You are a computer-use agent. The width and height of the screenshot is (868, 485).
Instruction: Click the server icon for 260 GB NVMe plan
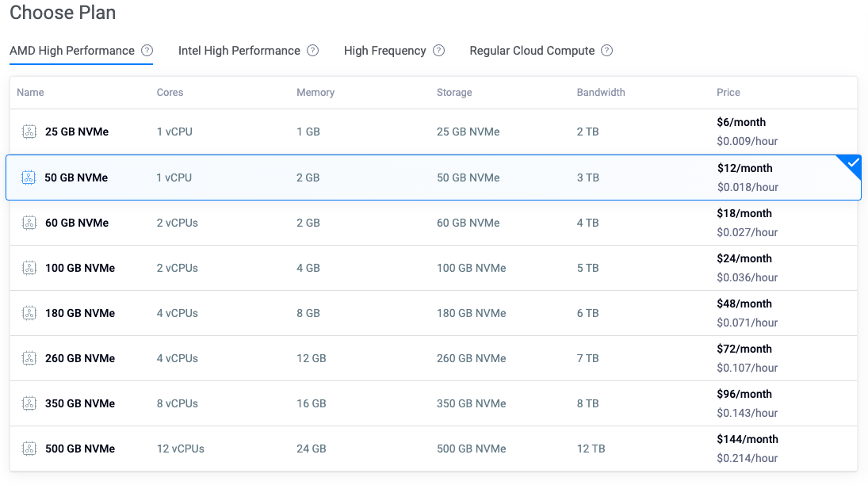click(x=29, y=359)
